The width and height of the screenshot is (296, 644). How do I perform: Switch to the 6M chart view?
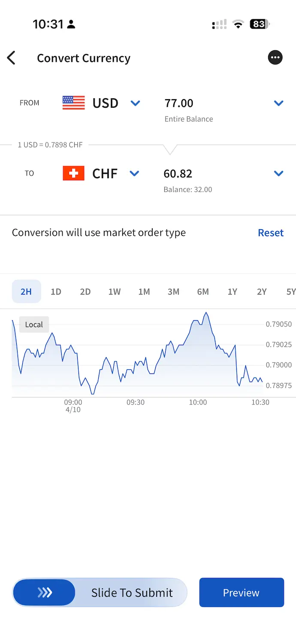point(203,291)
